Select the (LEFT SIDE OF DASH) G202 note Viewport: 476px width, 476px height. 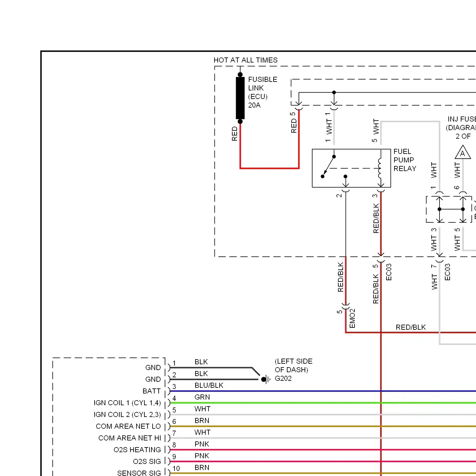pos(294,370)
